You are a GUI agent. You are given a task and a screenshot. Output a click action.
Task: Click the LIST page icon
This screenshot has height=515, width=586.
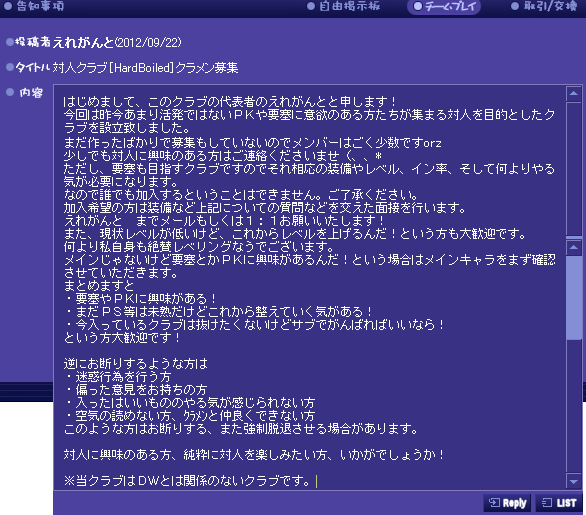click(547, 503)
